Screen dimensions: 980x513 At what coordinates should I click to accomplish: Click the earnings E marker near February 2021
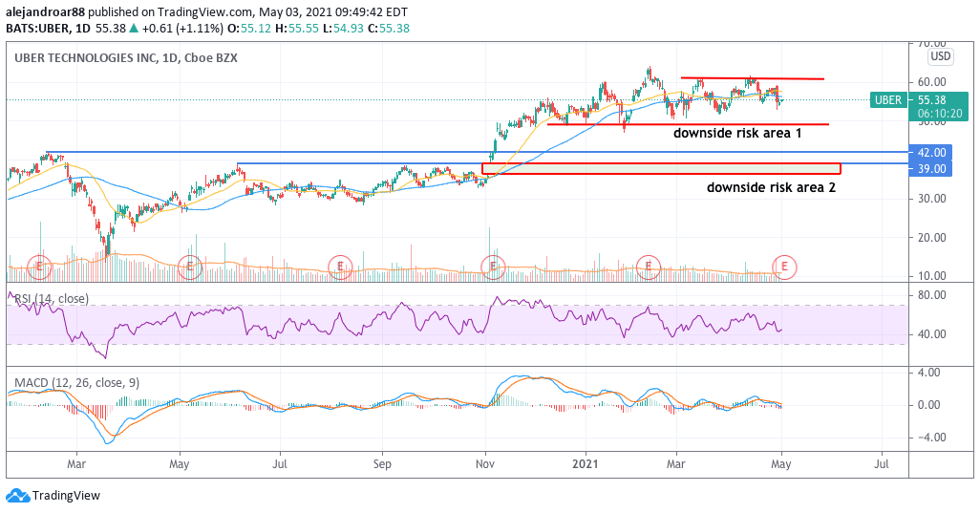click(648, 267)
